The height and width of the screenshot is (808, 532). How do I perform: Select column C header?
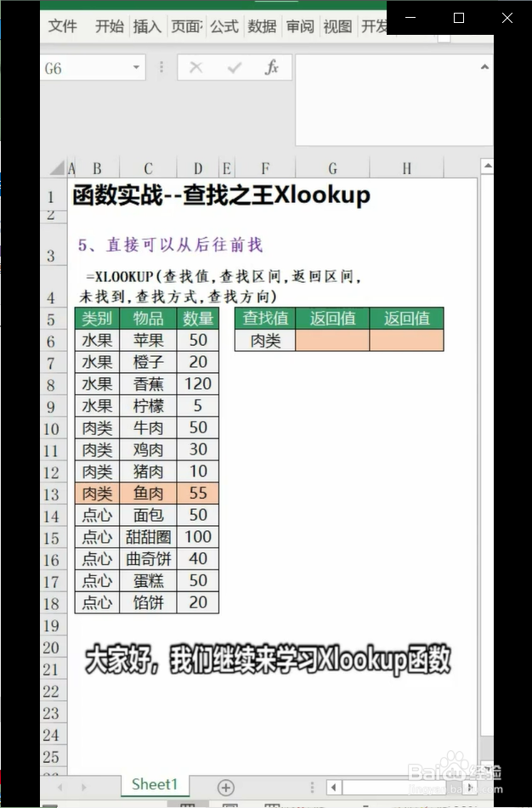click(148, 168)
